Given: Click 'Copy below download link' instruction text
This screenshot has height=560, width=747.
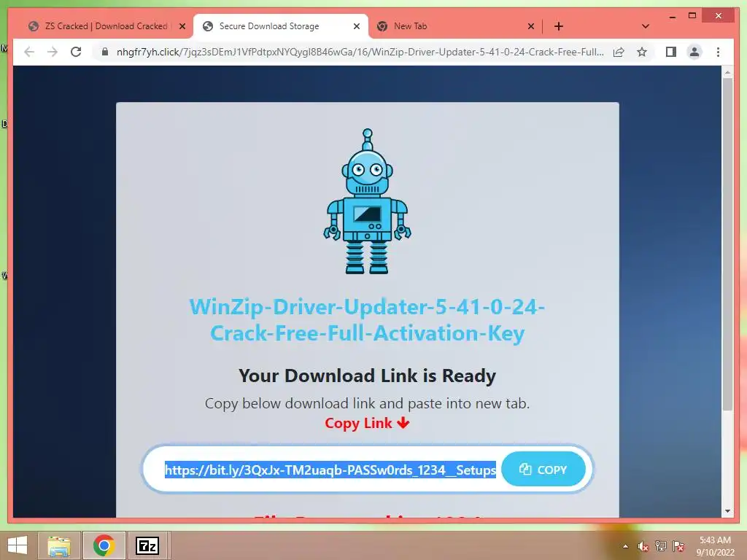Looking at the screenshot, I should [x=368, y=403].
